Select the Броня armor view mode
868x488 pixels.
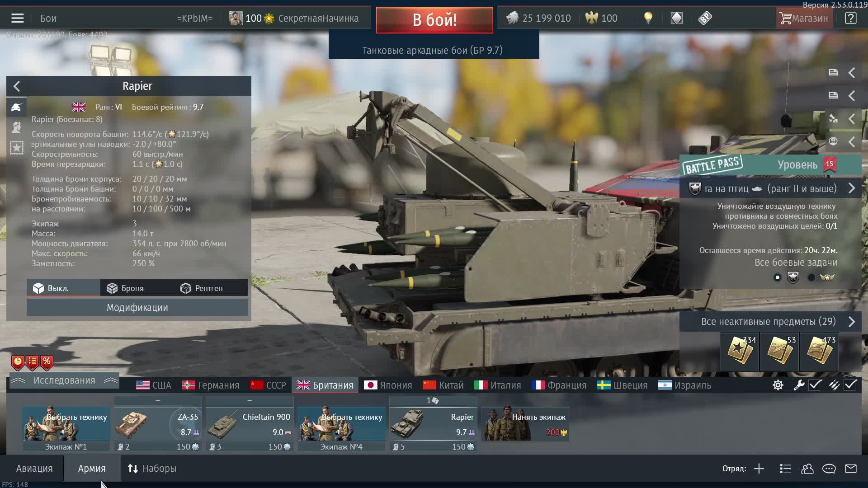pos(125,288)
